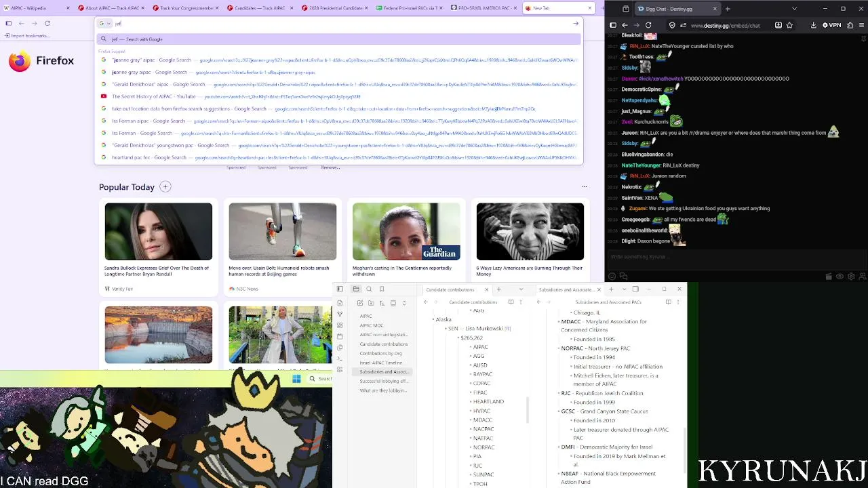
Task: Collapse all folders in Obsidian explorer
Action: tap(404, 303)
